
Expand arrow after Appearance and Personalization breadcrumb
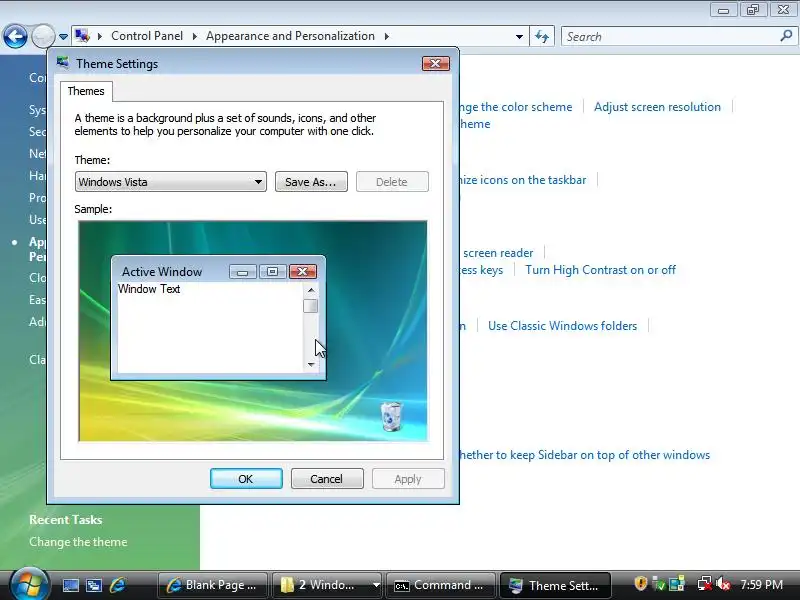tap(386, 36)
